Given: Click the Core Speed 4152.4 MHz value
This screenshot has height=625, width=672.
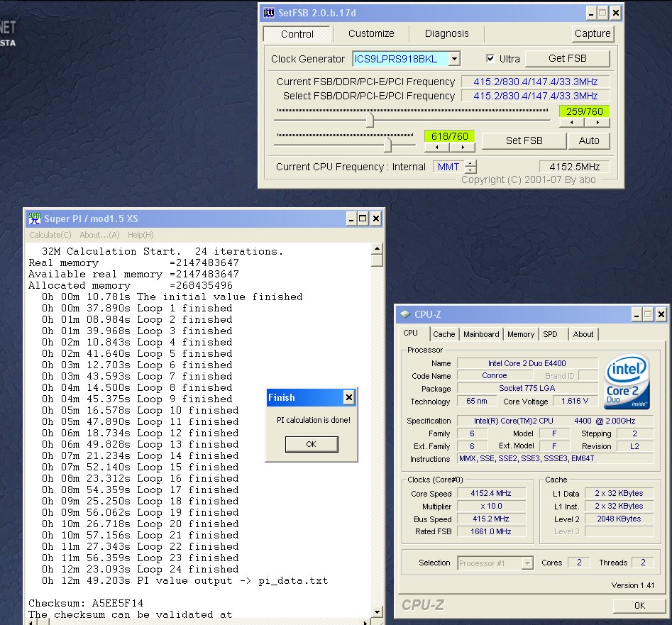Looking at the screenshot, I should click(491, 494).
